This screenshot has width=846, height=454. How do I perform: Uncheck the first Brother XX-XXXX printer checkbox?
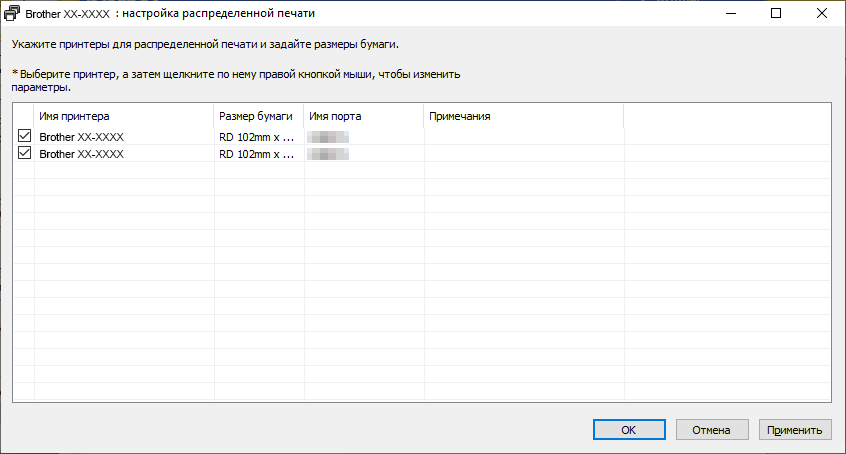[x=24, y=136]
